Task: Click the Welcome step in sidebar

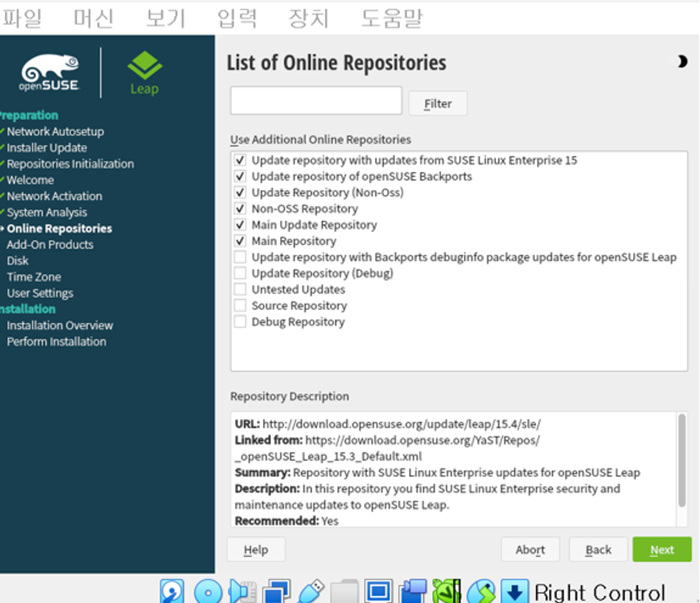Action: [30, 180]
